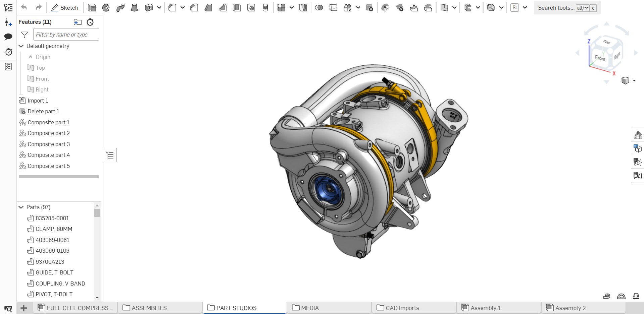644x314 pixels.
Task: Click the plus insert new tab button
Action: (x=24, y=308)
